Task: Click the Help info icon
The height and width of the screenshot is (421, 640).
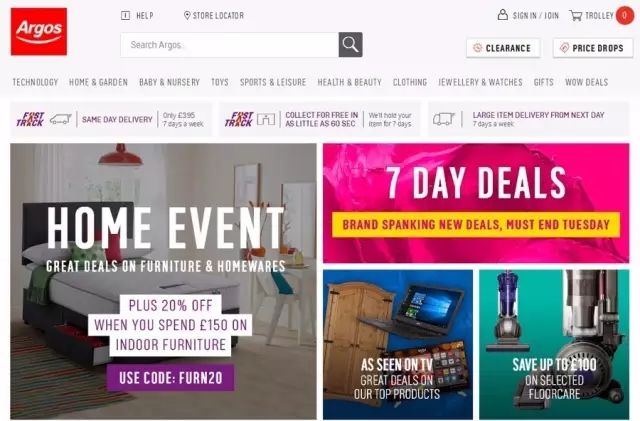Action: pyautogui.click(x=125, y=16)
